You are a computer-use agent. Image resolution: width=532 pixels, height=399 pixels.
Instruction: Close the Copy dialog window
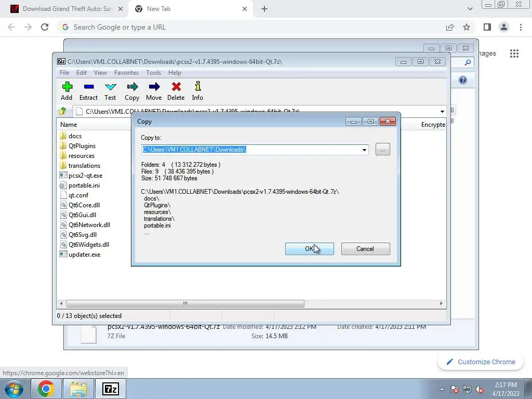coord(388,122)
